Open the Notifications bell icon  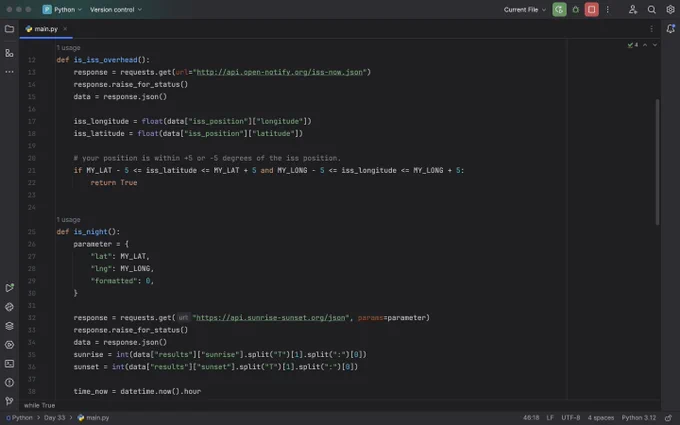click(x=670, y=29)
